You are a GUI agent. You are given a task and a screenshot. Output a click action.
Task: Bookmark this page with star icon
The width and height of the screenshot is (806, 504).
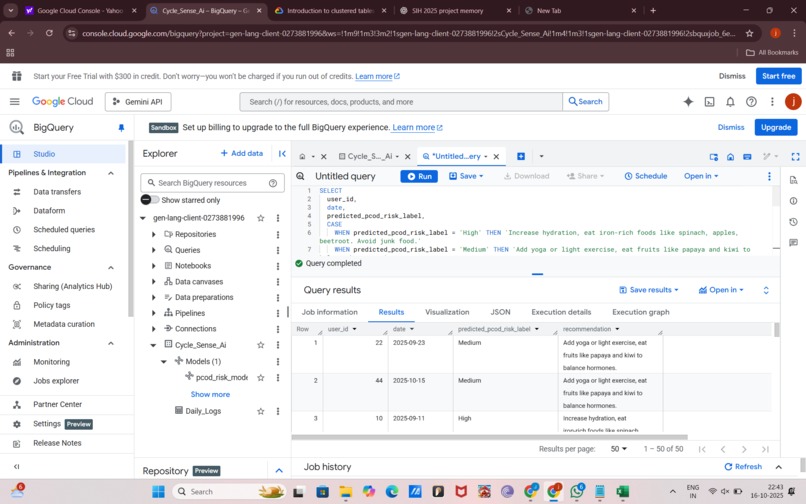[749, 33]
